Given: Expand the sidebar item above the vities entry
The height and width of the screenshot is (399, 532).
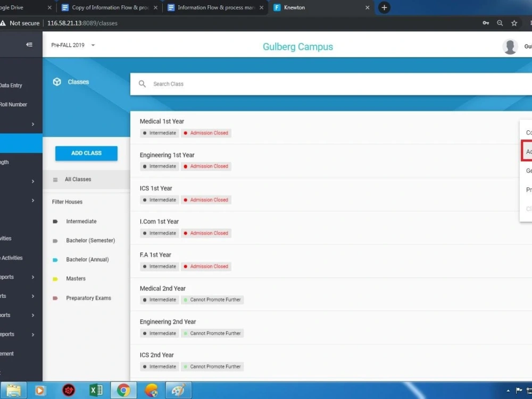Looking at the screenshot, I should click(33, 200).
